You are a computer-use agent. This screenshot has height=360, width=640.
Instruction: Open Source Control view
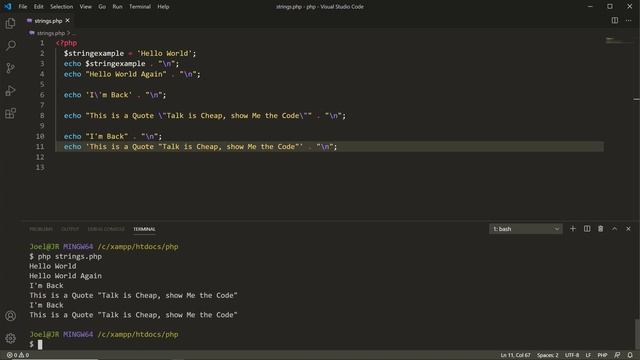pos(11,68)
